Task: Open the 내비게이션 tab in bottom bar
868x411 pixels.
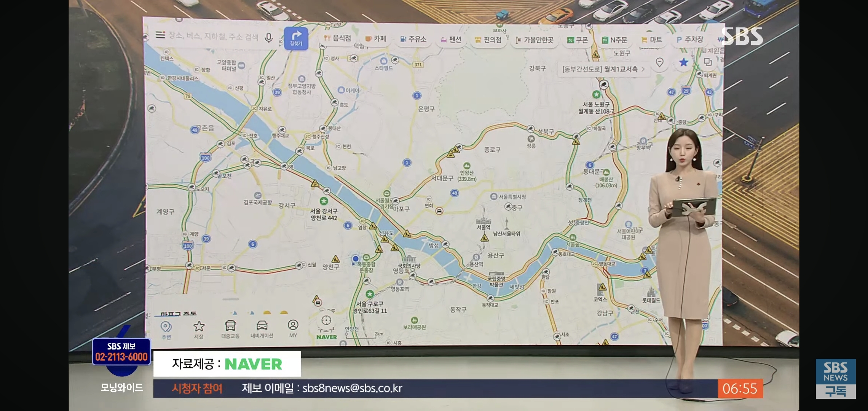Action: (262, 329)
